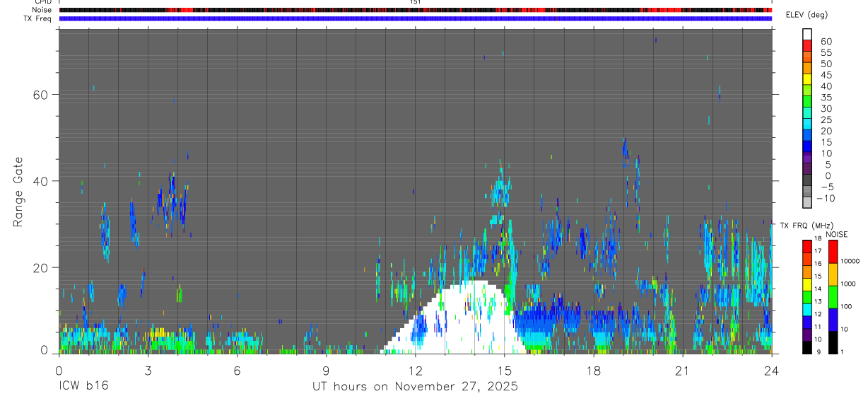Pick the light gray bottom ELEV swatch

808,203
